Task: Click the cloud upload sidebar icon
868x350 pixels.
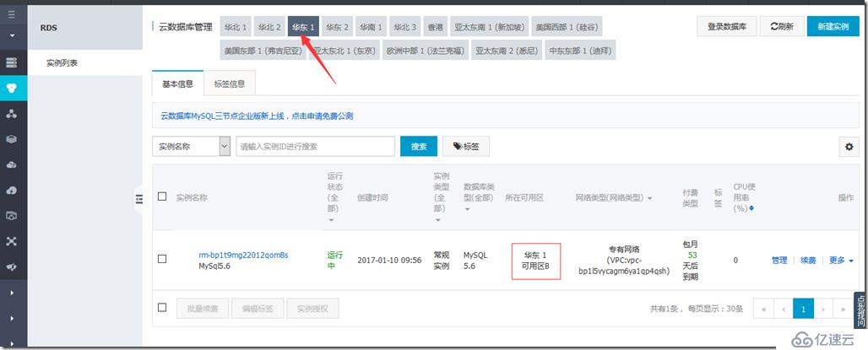Action: [x=11, y=191]
